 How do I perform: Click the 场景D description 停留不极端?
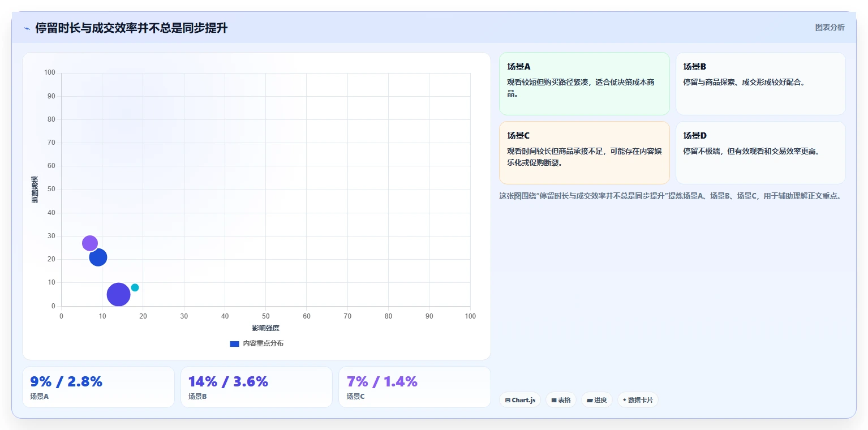click(751, 151)
